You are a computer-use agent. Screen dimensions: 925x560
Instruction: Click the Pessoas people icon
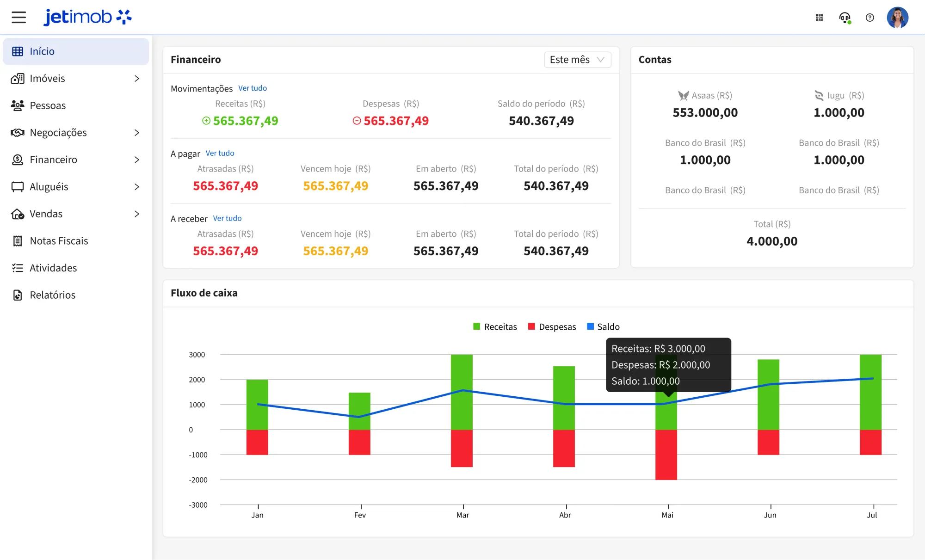[x=18, y=105]
